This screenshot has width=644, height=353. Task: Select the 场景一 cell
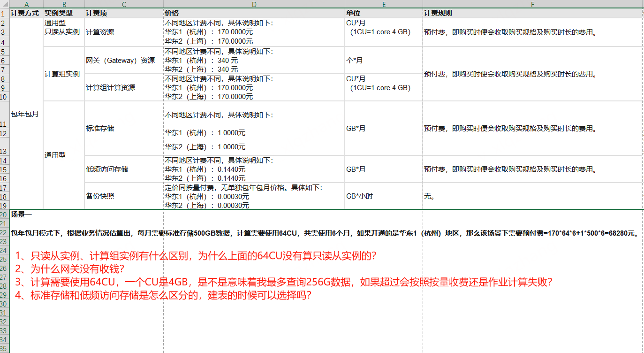click(x=22, y=215)
